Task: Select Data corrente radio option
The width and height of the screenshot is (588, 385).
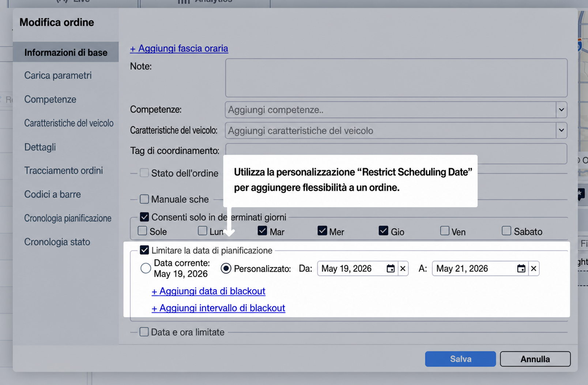Action: point(146,268)
